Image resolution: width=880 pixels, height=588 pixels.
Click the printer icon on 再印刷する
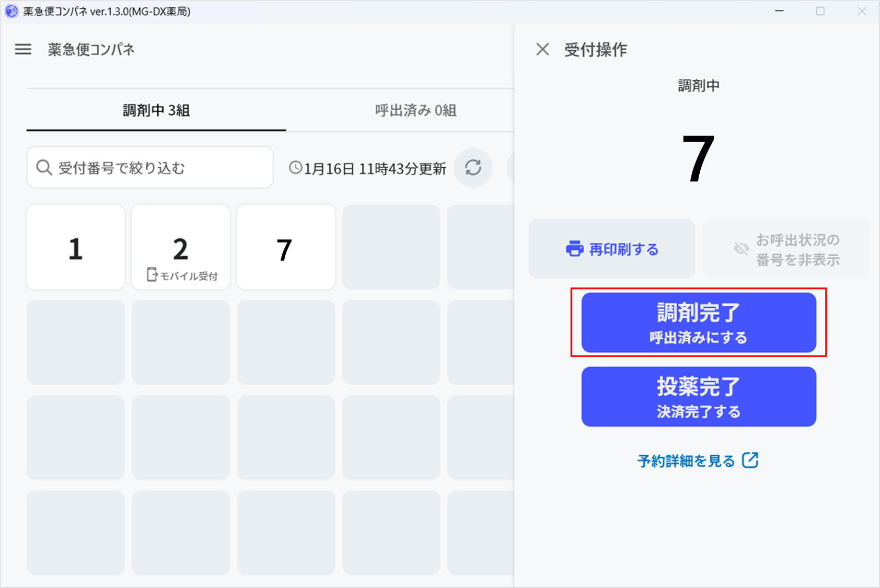(574, 249)
